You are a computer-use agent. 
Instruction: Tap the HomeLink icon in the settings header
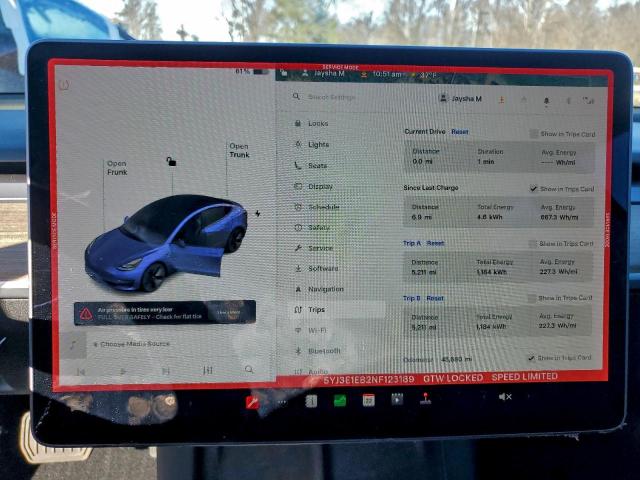pyautogui.click(x=524, y=100)
